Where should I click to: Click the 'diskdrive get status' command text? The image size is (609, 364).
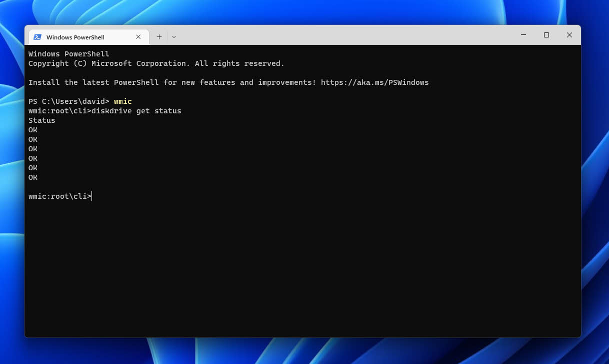pyautogui.click(x=136, y=111)
